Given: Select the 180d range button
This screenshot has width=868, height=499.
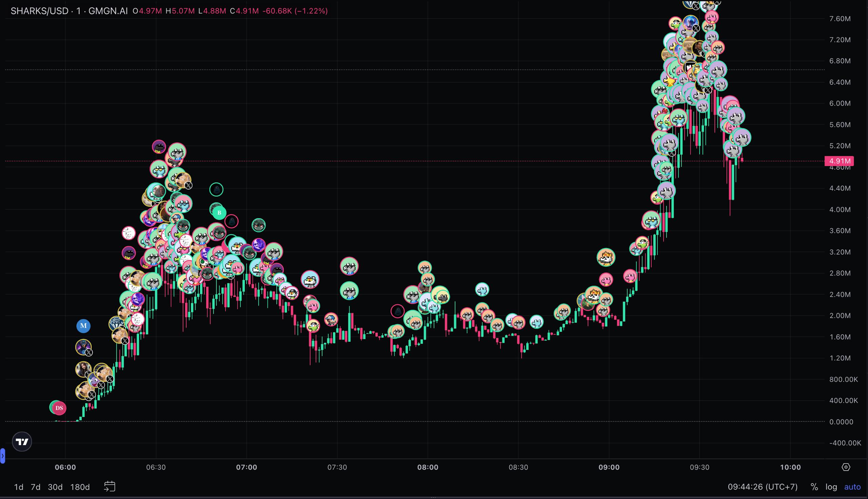Looking at the screenshot, I should 80,487.
